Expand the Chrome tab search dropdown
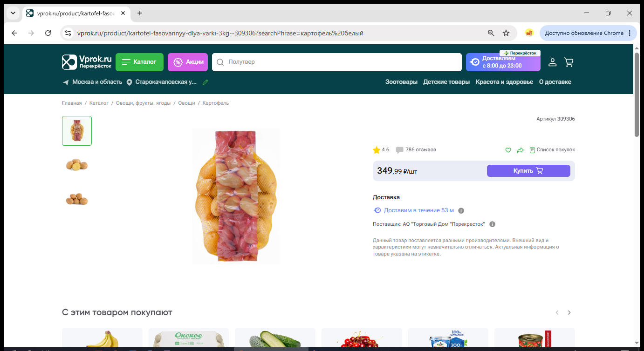Viewport: 644px width, 351px height. [x=13, y=13]
